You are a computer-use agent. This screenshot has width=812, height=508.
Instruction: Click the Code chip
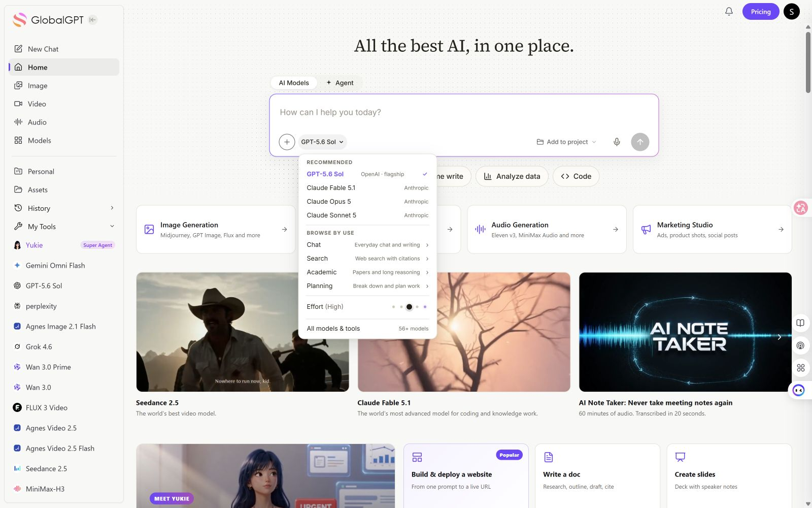576,176
